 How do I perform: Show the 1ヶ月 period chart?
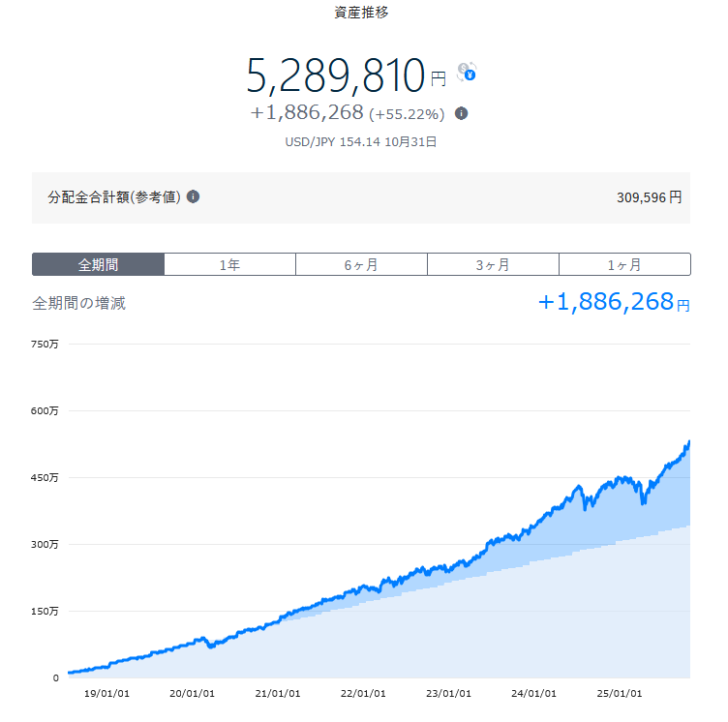(624, 264)
